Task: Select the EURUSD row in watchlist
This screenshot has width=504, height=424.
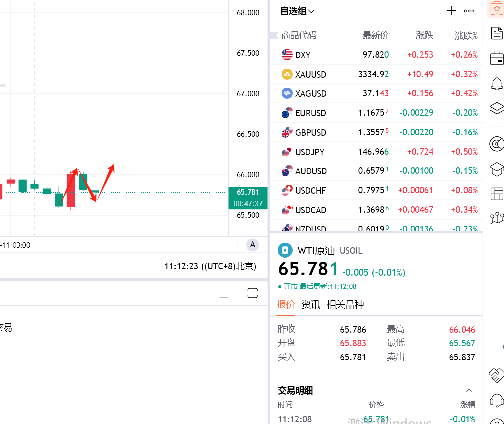Action: coord(376,113)
